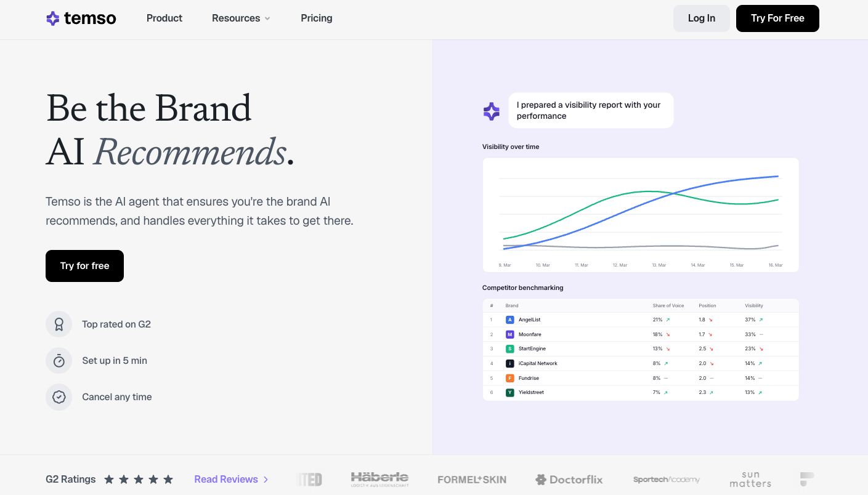Click the black Try for free hero button
Viewport: 868px width, 495px height.
pos(84,266)
